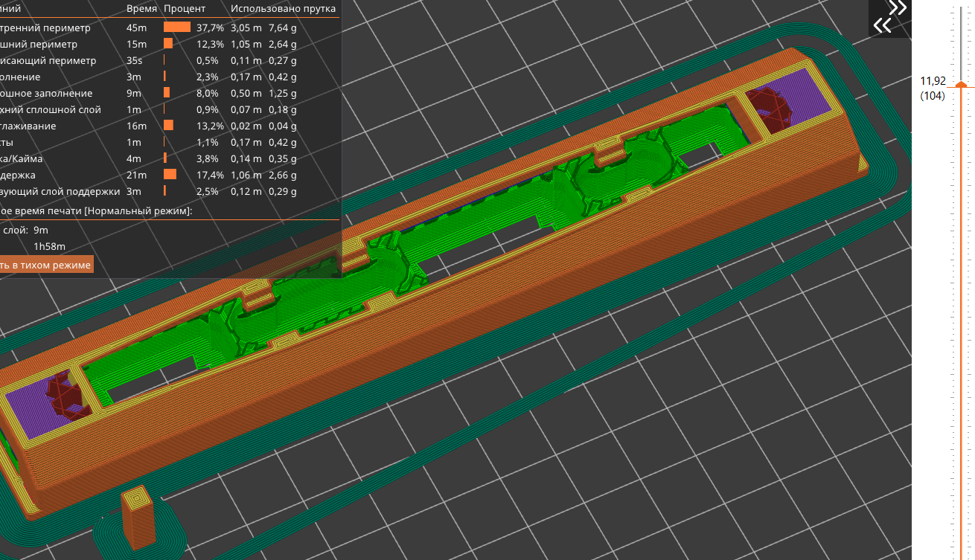Click the '0,35 g' filament weight
This screenshot has height=560, width=975.
[x=283, y=158]
